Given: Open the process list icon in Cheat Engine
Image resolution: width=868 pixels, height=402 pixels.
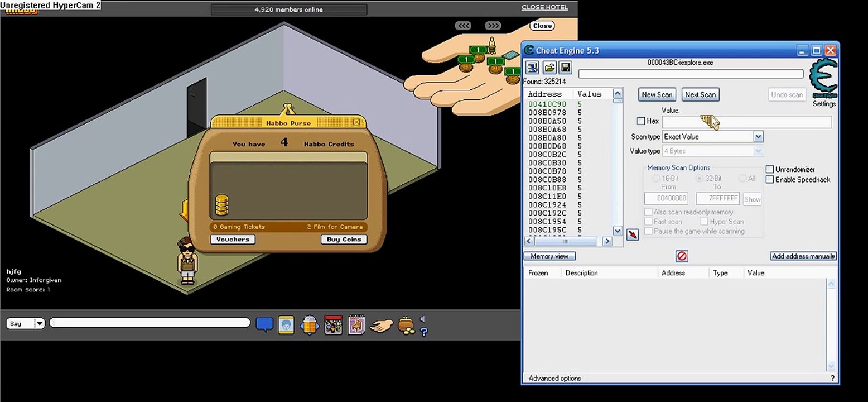Looking at the screenshot, I should [x=532, y=68].
